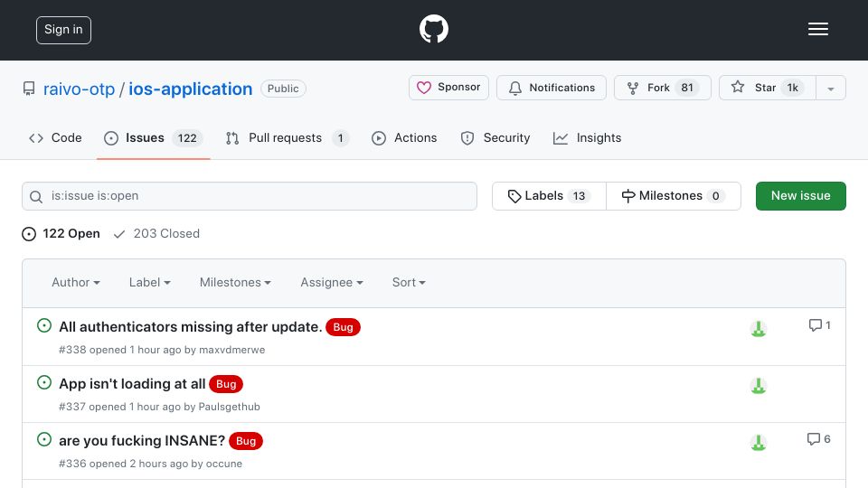868x488 pixels.
Task: Click assignee avatar on issue #336
Action: coord(759,443)
